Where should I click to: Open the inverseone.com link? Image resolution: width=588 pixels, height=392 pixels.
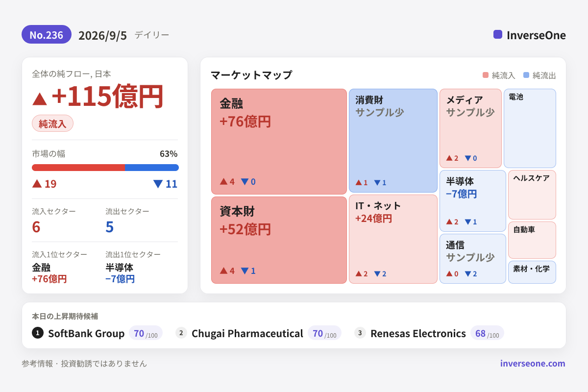[x=533, y=364]
